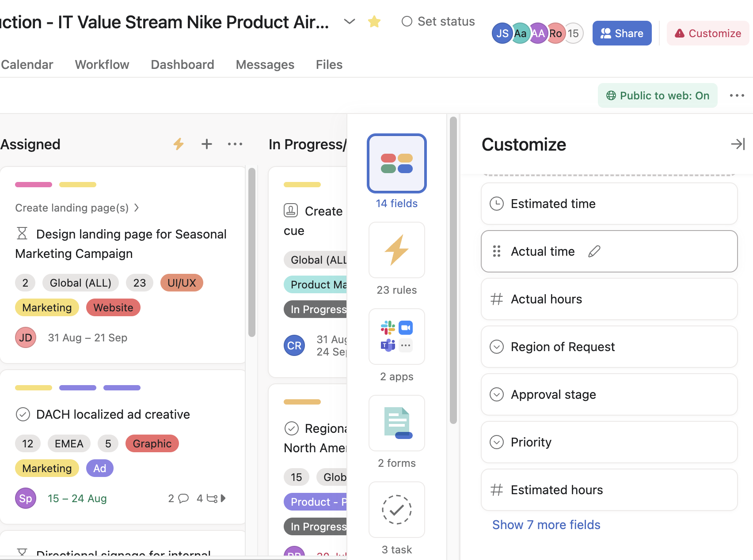Image resolution: width=753 pixels, height=560 pixels.
Task: Switch to the Files tab
Action: (329, 64)
